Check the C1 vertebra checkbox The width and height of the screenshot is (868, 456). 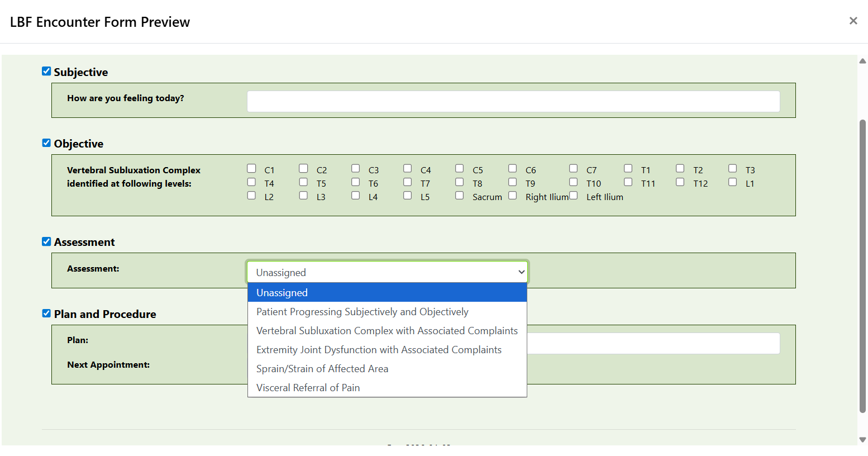[251, 169]
